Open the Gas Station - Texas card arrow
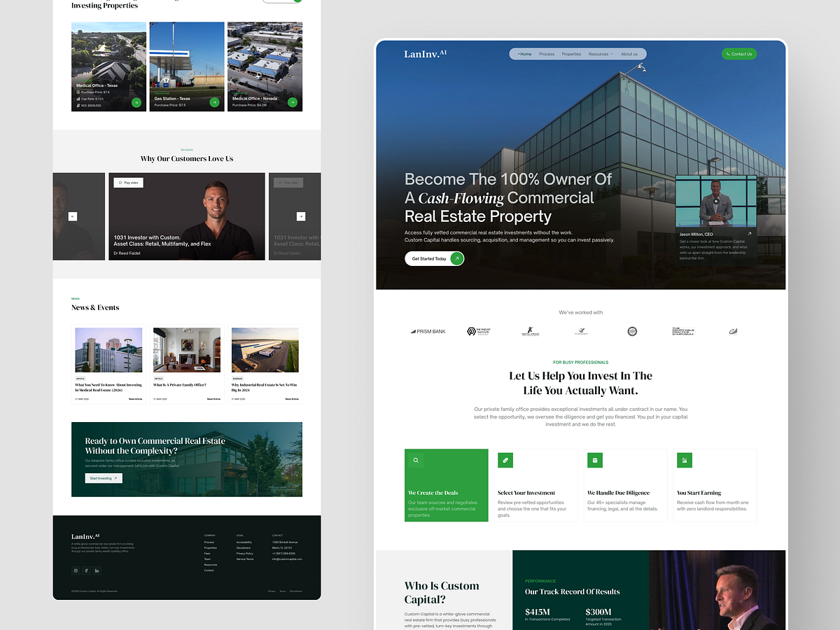 214,102
